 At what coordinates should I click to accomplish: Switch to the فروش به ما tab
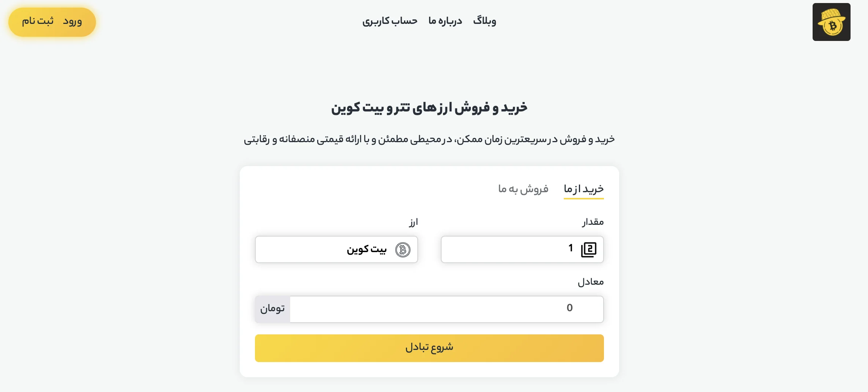(523, 189)
